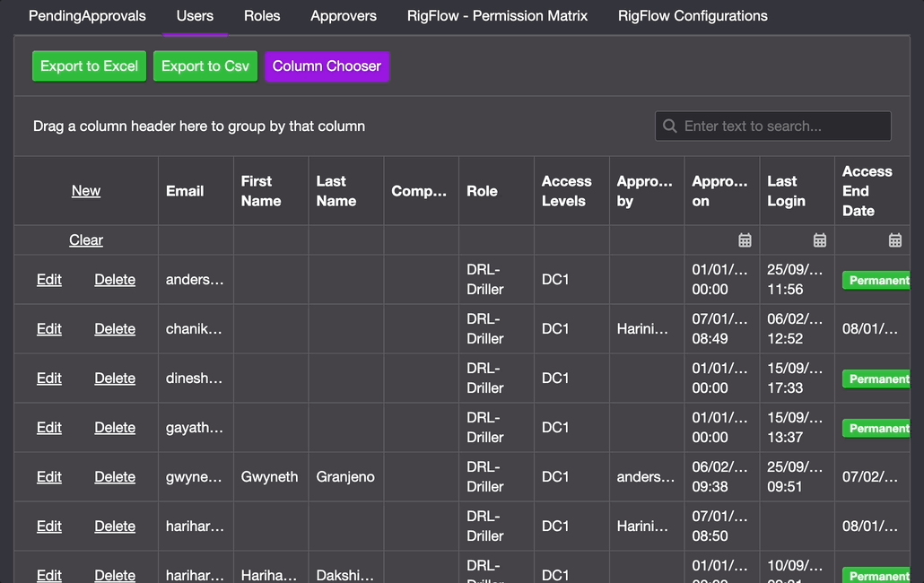The width and height of the screenshot is (924, 583).
Task: Open calendar picker in Last Login filter
Action: pyautogui.click(x=820, y=240)
